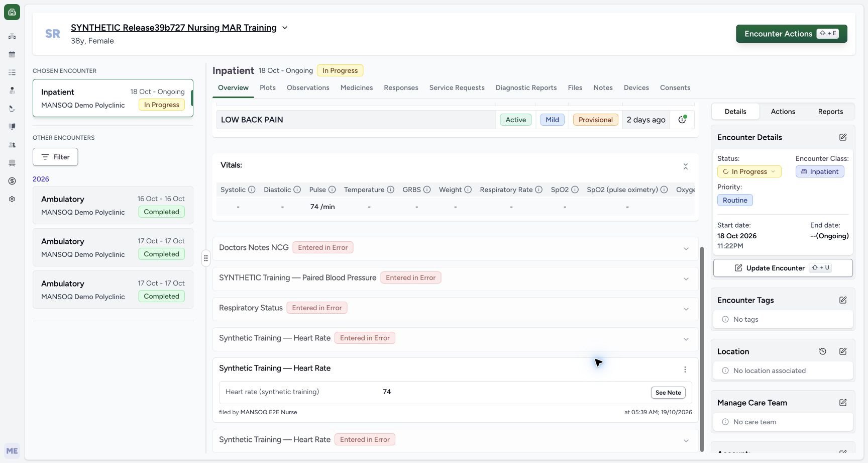Edit Location pencil icon
Image resolution: width=868 pixels, height=463 pixels.
843,351
